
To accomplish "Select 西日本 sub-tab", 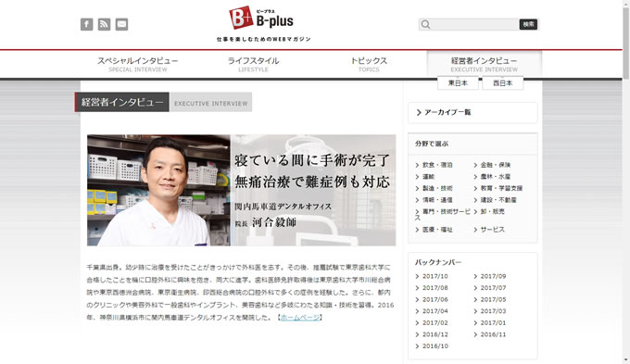I will [x=503, y=83].
